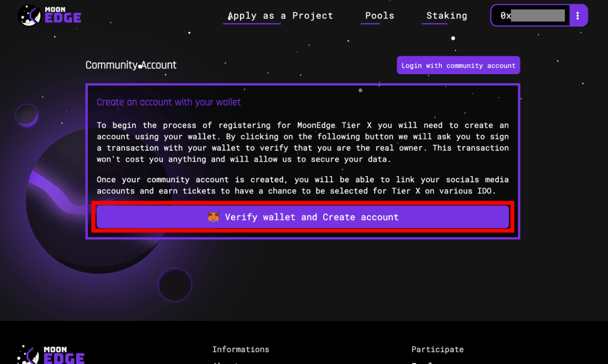Image resolution: width=608 pixels, height=364 pixels.
Task: Click the moon emblem in the header logo
Action: pyautogui.click(x=28, y=15)
